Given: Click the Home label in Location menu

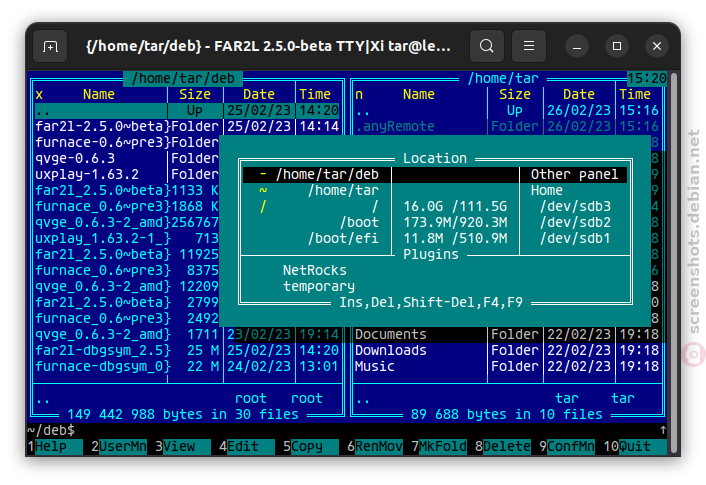Looking at the screenshot, I should (547, 190).
